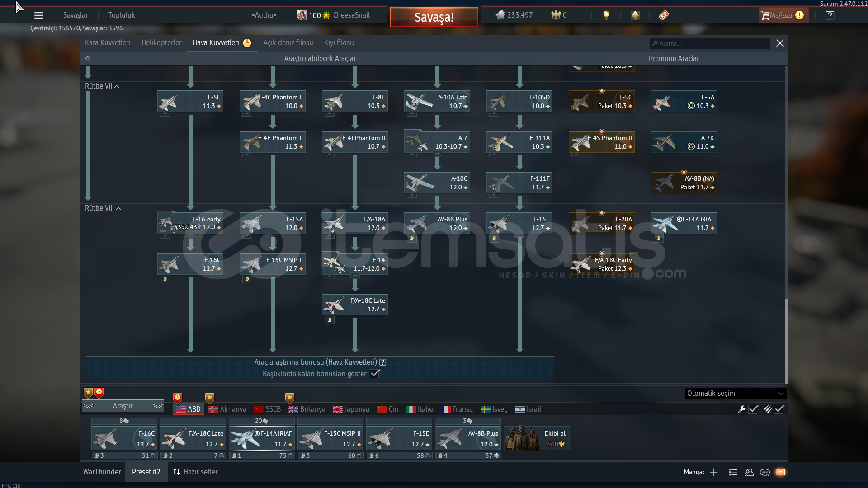Open the hamburger main menu
The width and height of the screenshot is (868, 488).
point(39,15)
